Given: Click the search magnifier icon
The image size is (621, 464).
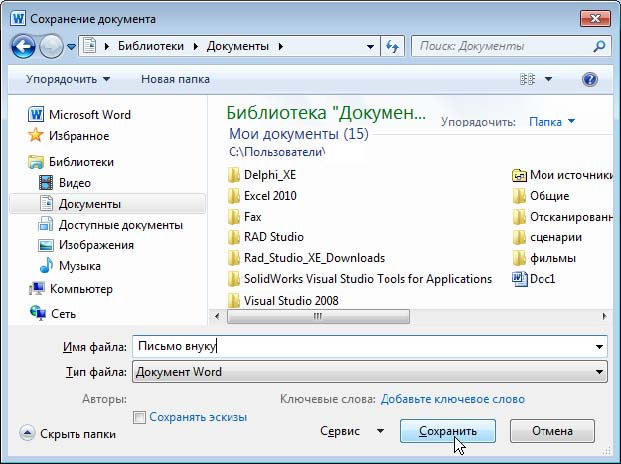Looking at the screenshot, I should pos(599,46).
